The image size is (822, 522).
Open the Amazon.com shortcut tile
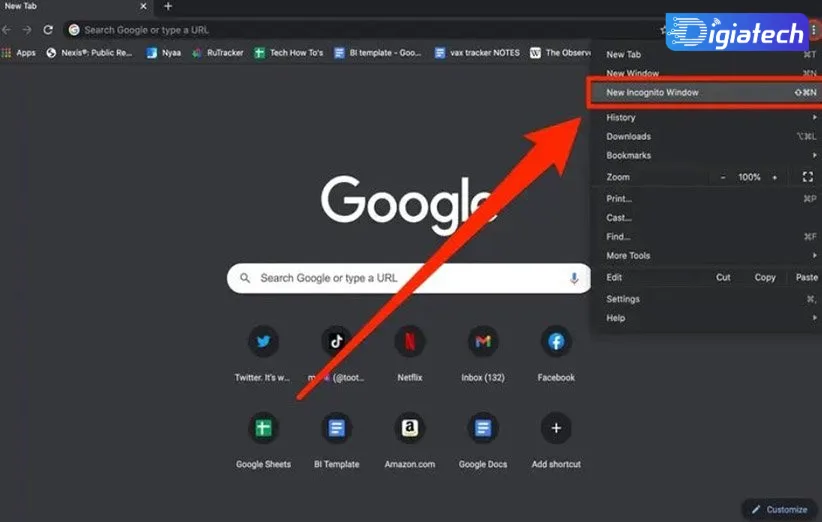tap(409, 428)
